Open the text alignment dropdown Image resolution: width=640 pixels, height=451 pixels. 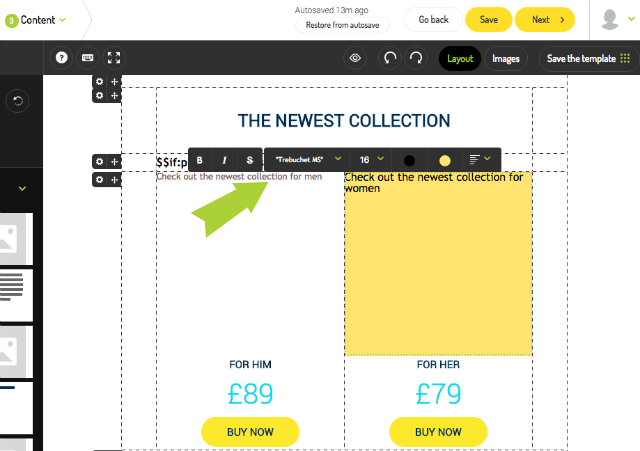click(480, 160)
